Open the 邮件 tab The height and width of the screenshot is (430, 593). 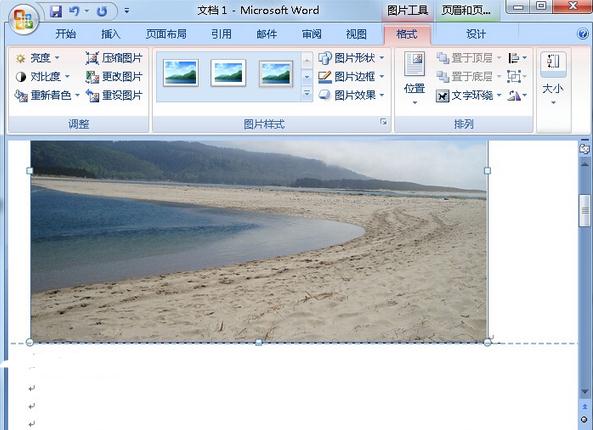[x=267, y=34]
